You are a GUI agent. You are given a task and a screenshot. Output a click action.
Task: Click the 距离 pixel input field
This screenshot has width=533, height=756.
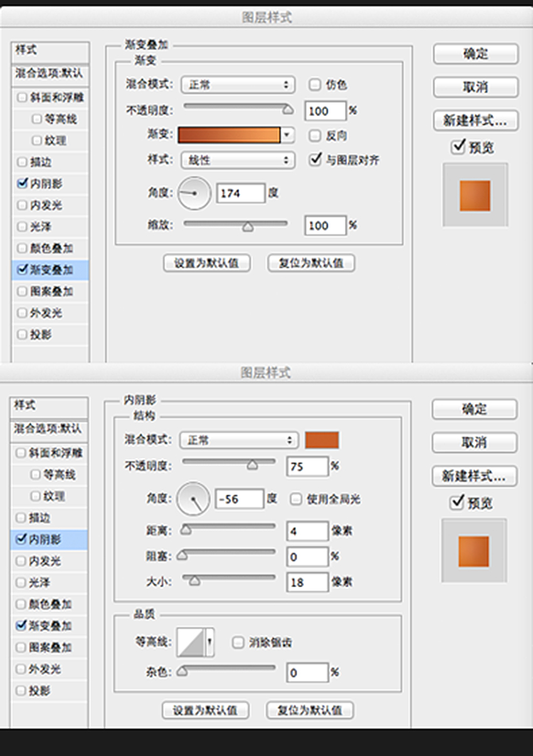click(x=307, y=531)
